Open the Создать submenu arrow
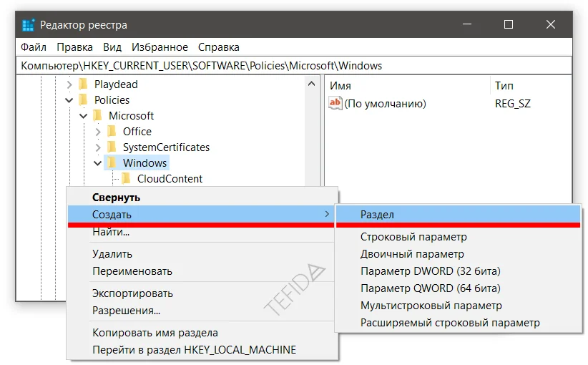 click(327, 214)
